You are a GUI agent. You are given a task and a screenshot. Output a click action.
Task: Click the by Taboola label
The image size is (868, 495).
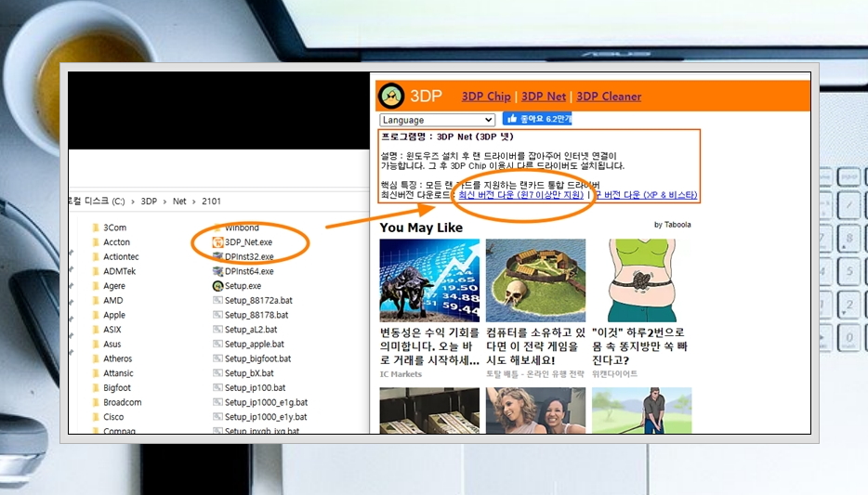pos(672,225)
